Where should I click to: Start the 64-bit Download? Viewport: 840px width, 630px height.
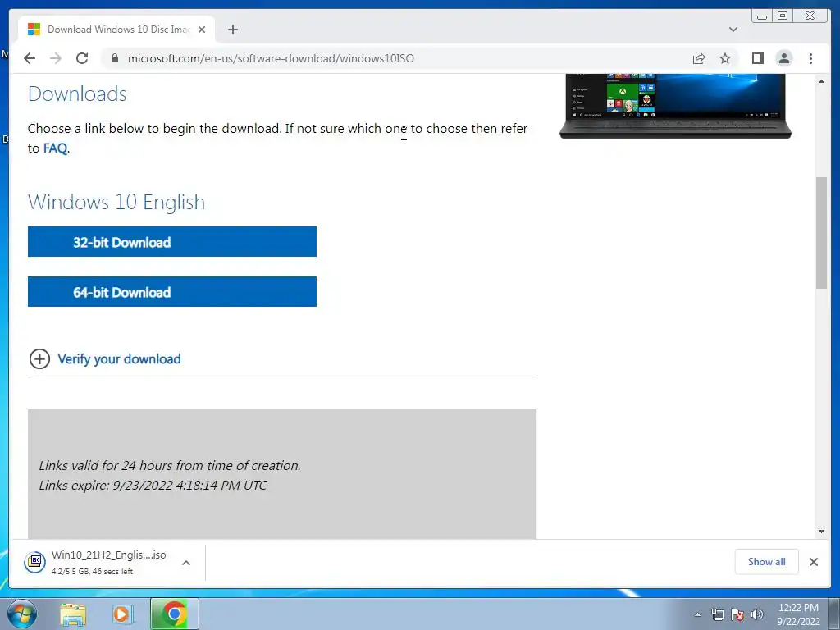click(x=172, y=291)
